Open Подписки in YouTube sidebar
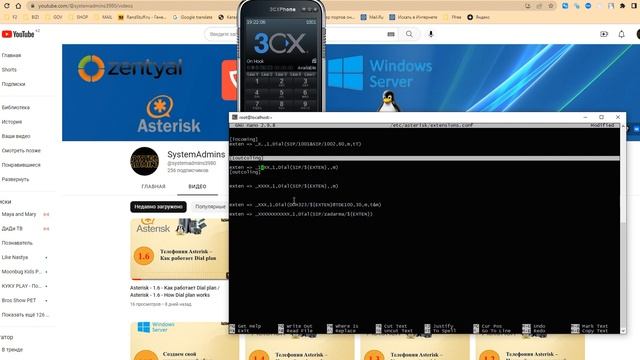Image resolution: width=640 pixels, height=360 pixels. (13, 84)
